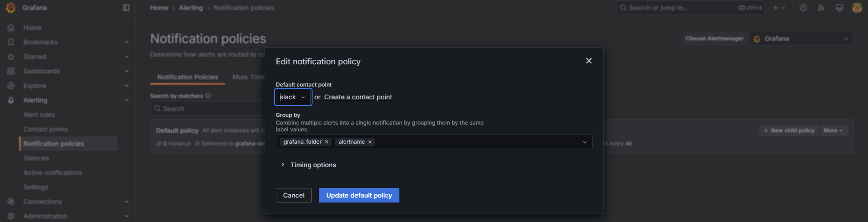Click the dock menu sidebar icon
The image size is (868, 222).
126,8
